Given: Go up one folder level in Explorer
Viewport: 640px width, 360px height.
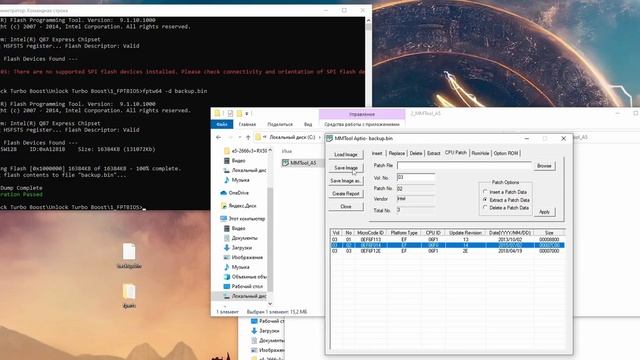Looking at the screenshot, I should [248, 137].
